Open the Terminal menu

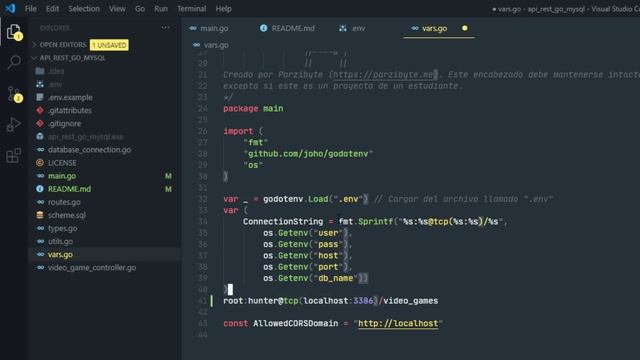click(191, 9)
